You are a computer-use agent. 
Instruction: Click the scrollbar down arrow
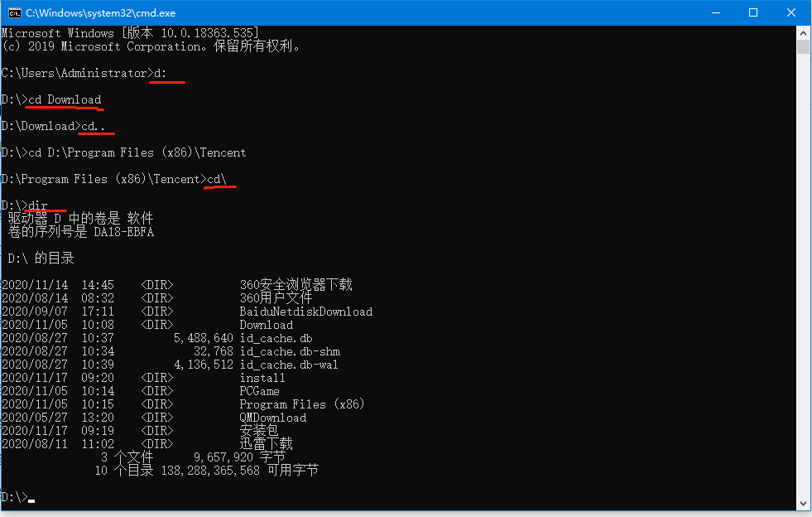point(803,504)
